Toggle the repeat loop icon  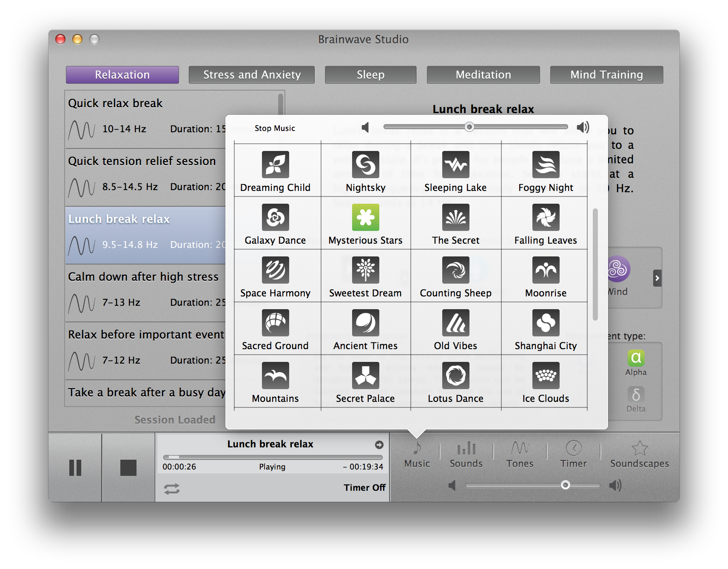point(172,489)
